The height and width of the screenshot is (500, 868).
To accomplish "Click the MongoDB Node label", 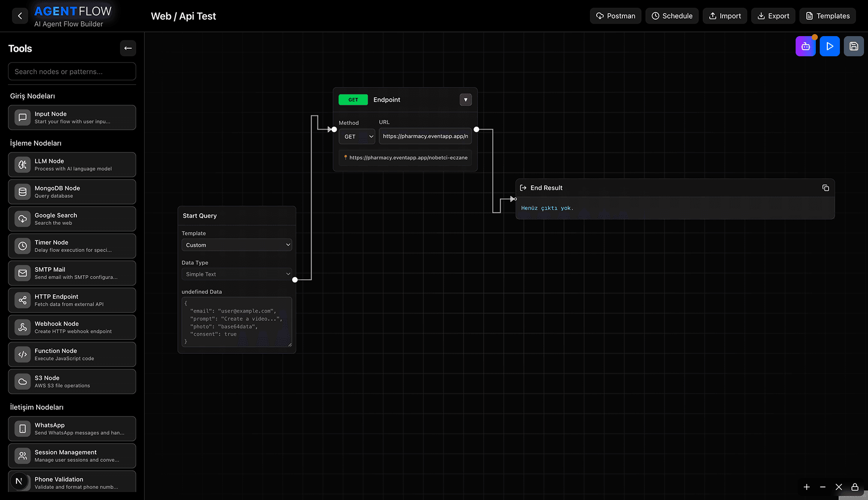I will click(57, 188).
